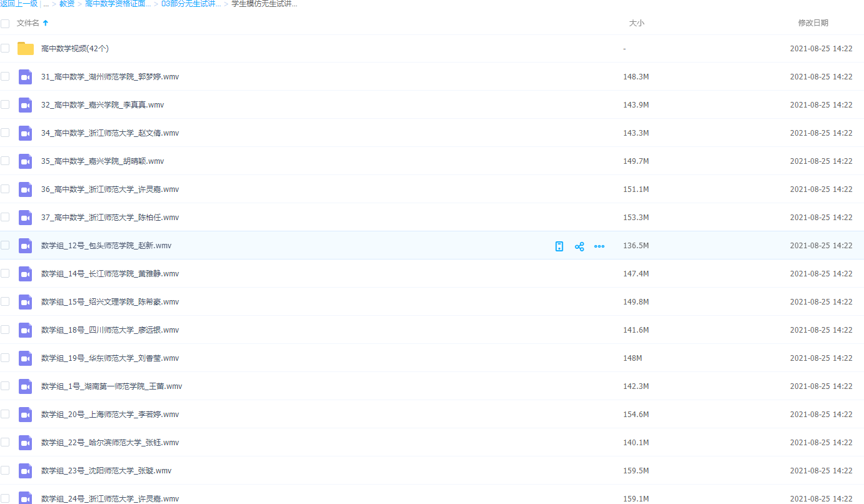864x504 pixels.
Task: Click the video icon of 35_高中数学_嘉兴学院_胡晴颖.wmv
Action: point(25,161)
